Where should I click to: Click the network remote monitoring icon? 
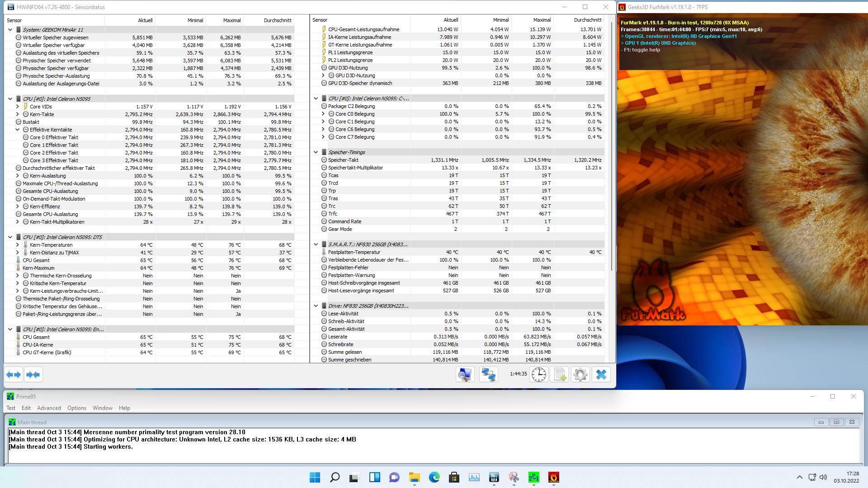tap(488, 375)
